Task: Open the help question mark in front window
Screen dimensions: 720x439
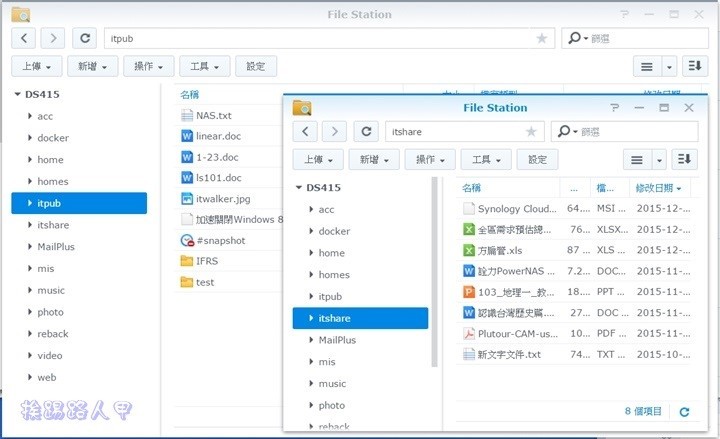Action: coord(613,107)
